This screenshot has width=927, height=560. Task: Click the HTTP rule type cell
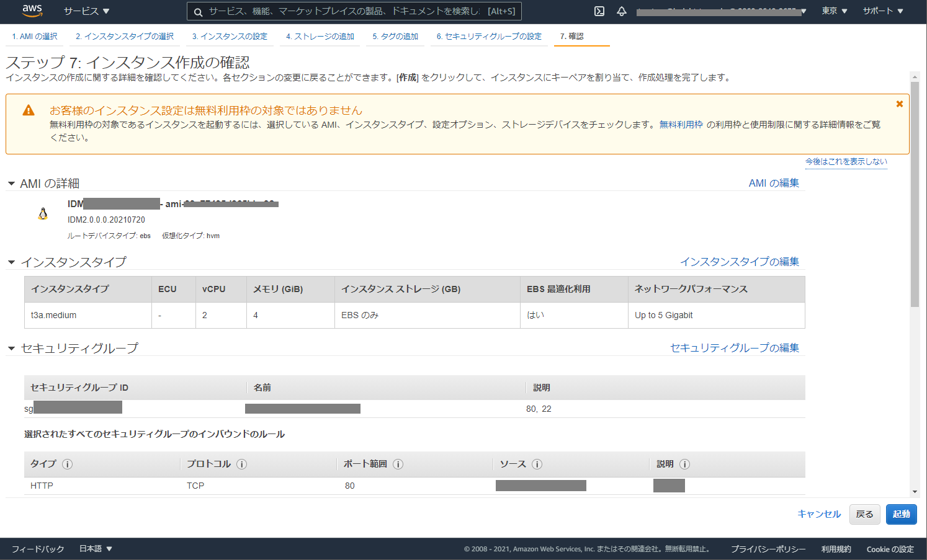[42, 486]
